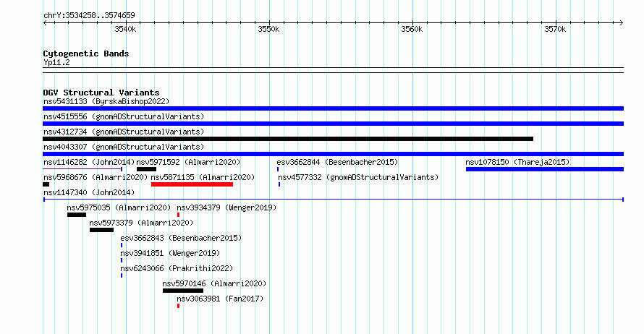Select the black bar of nsv5973379

coord(101,230)
